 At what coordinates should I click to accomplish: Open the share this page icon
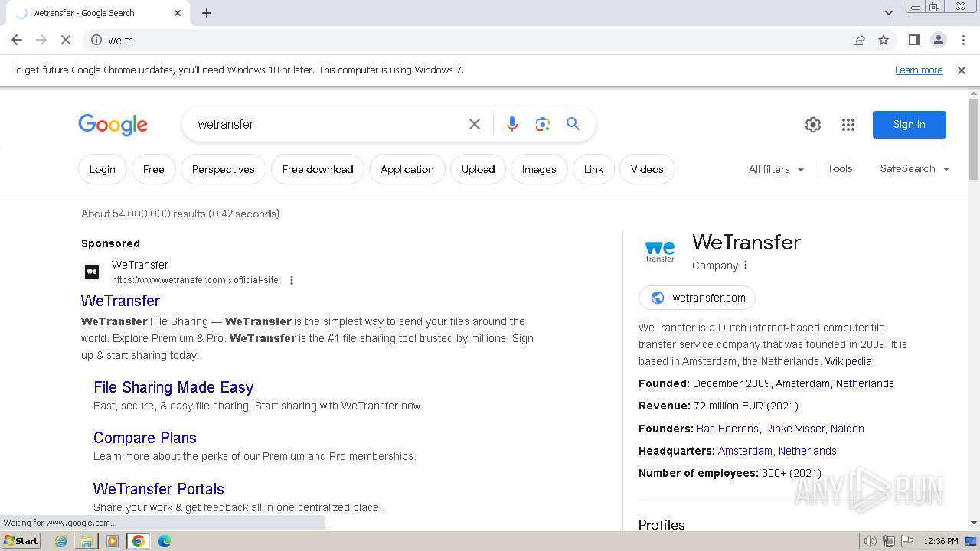(859, 41)
